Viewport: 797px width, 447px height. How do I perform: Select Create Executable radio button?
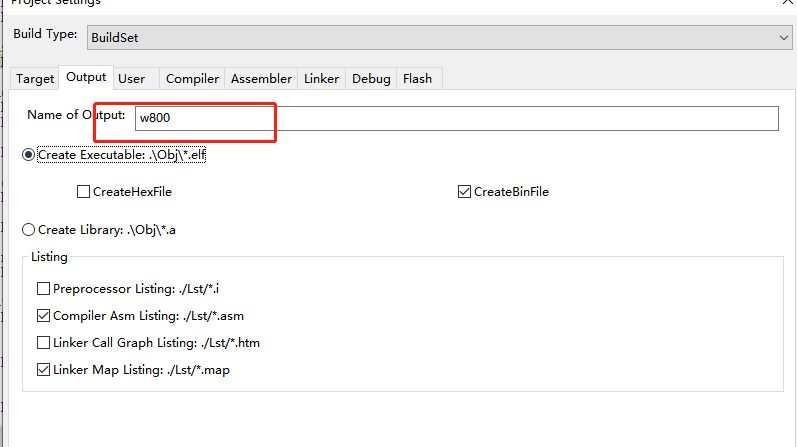point(28,155)
